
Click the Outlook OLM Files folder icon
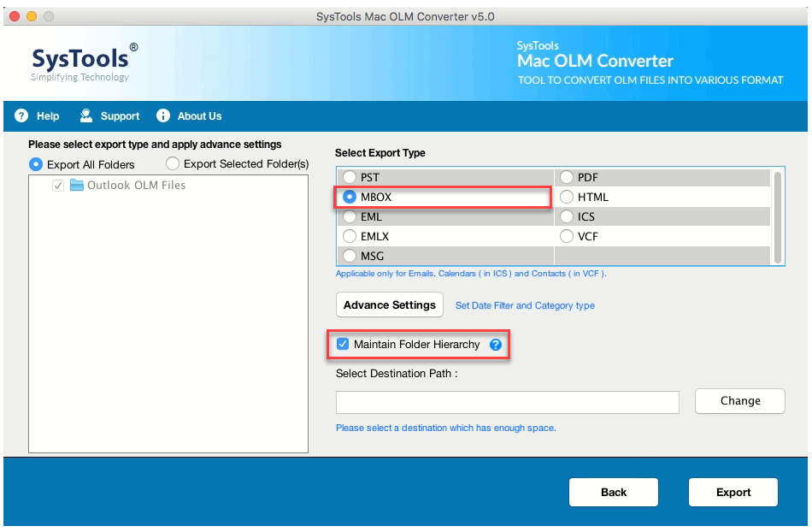pos(77,185)
